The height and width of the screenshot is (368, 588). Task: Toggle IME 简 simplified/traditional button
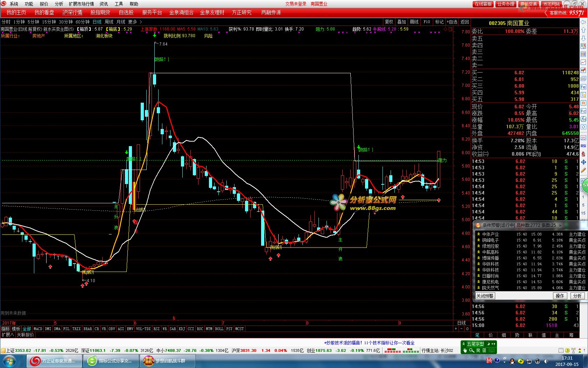(x=478, y=350)
